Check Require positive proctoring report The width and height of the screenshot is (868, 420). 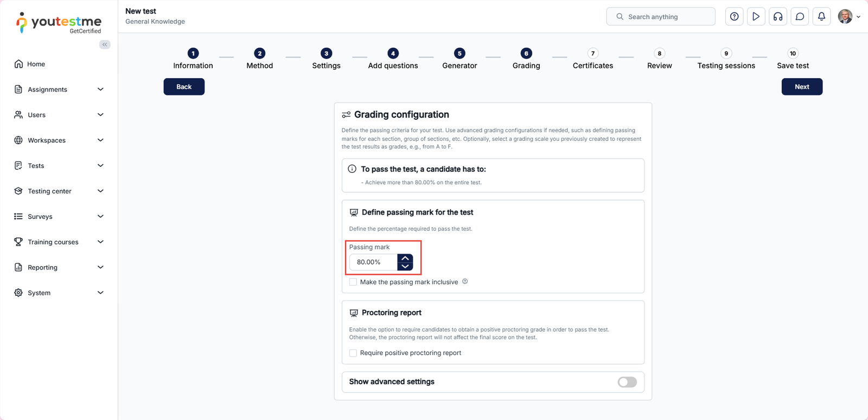coord(353,353)
